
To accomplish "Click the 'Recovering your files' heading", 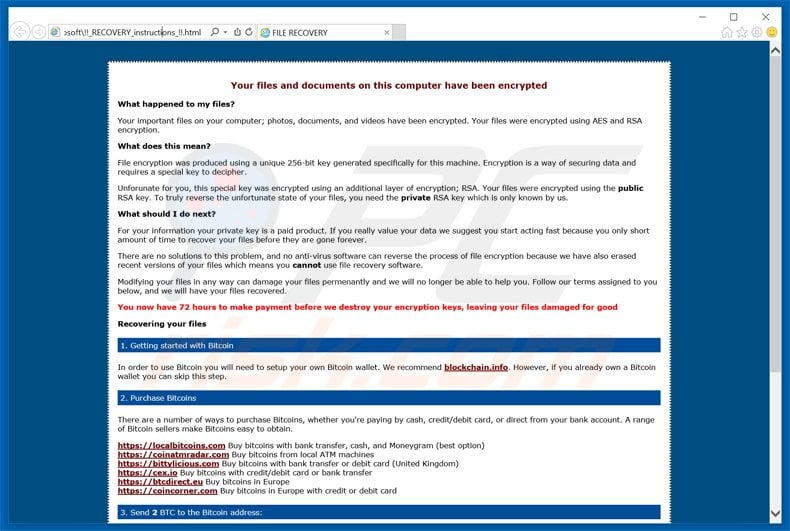I will coord(162,324).
